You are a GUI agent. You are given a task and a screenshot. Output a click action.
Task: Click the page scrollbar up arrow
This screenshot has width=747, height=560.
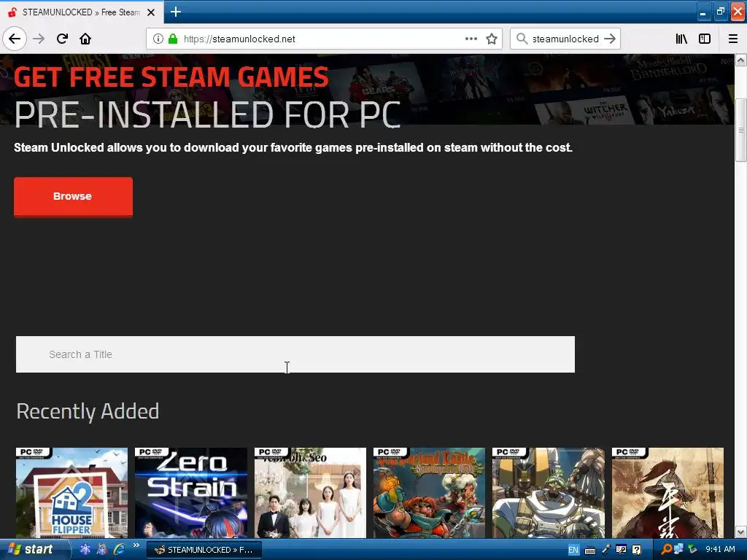pos(741,60)
